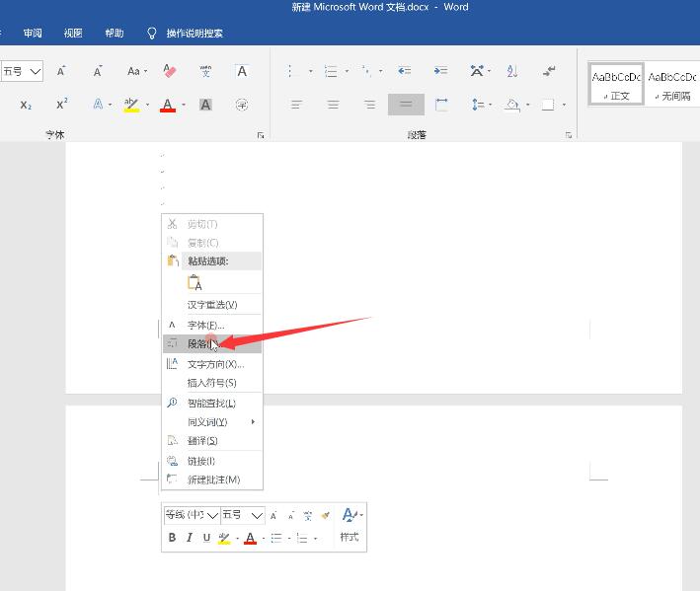Toggle justify alignment in ribbon
700x591 pixels.
(x=406, y=105)
